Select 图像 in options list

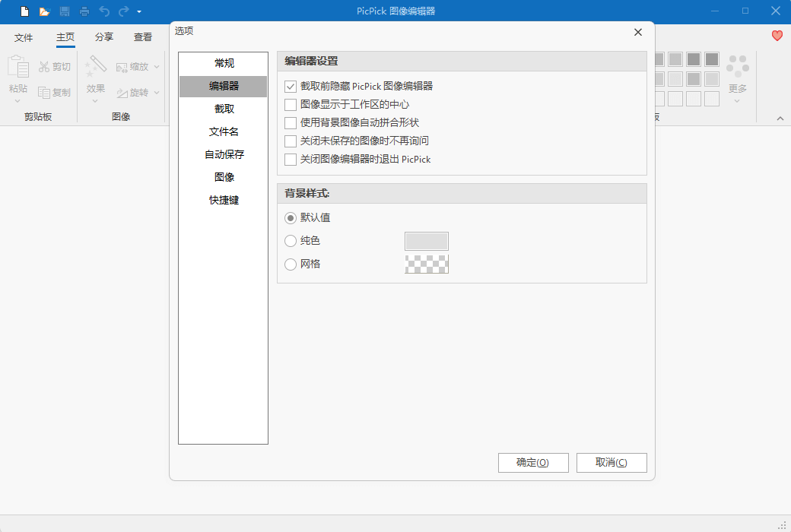[x=224, y=177]
